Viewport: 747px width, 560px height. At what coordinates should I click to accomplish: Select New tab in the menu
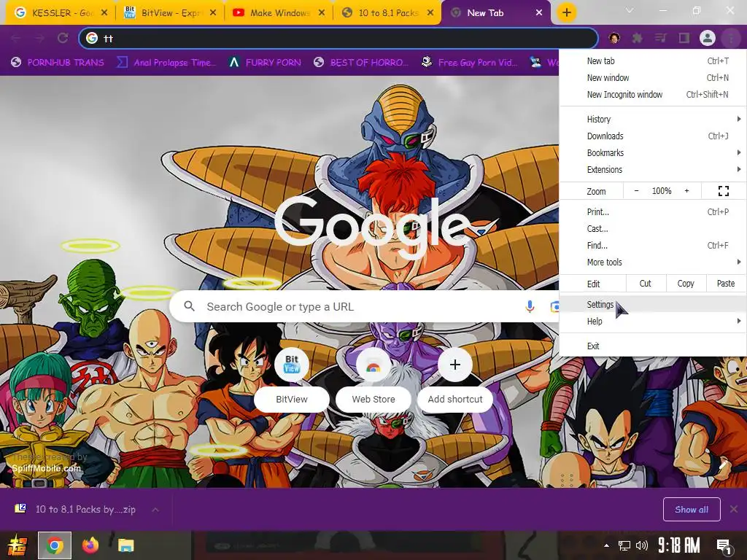(x=653, y=61)
